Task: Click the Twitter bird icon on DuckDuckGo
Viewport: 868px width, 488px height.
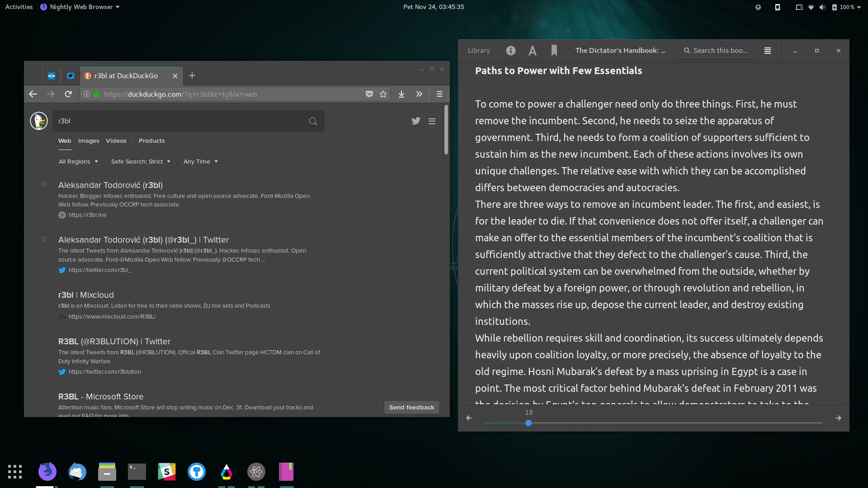Action: point(416,121)
